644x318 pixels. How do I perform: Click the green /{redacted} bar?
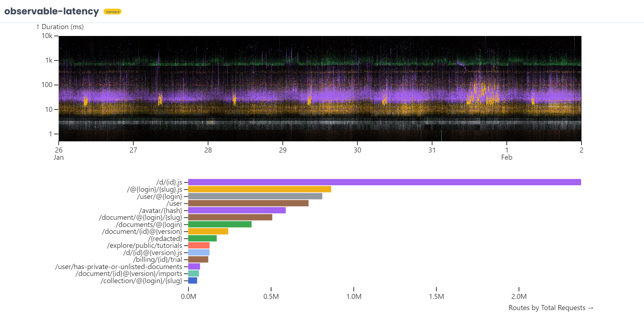coord(202,238)
